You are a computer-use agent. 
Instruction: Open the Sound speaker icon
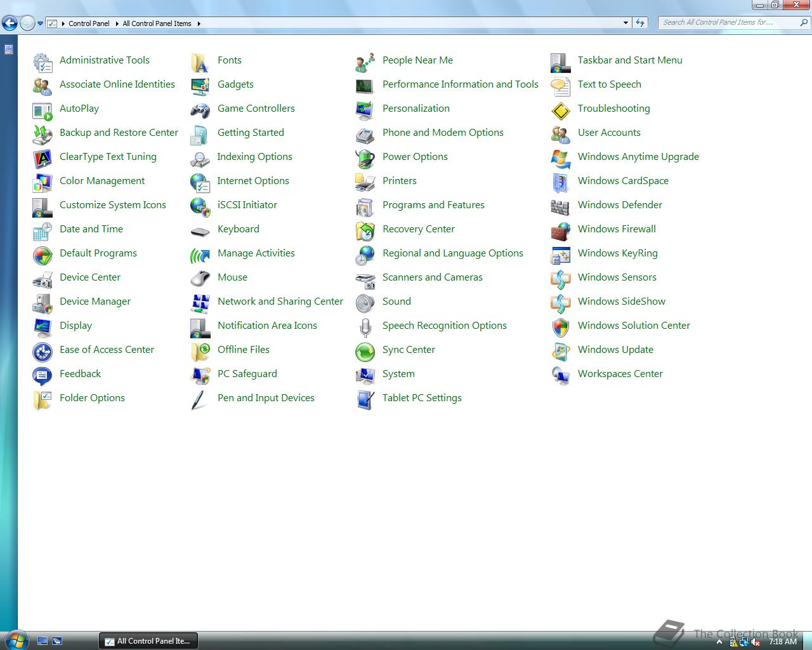pyautogui.click(x=365, y=303)
